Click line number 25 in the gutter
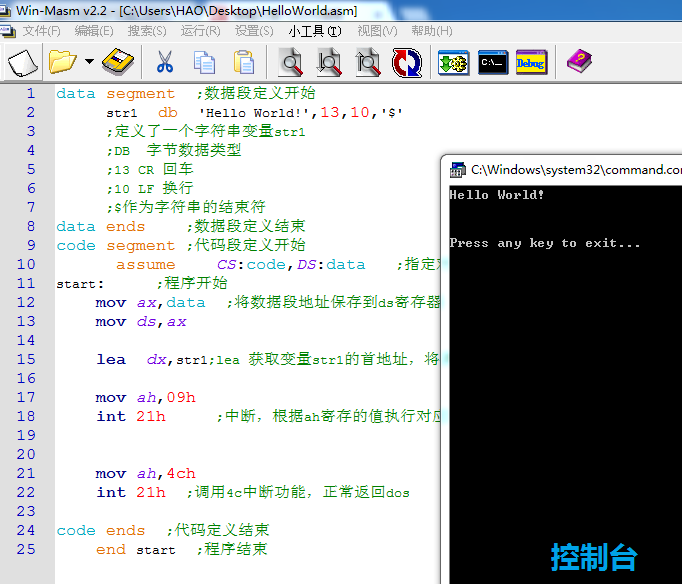 [26, 549]
